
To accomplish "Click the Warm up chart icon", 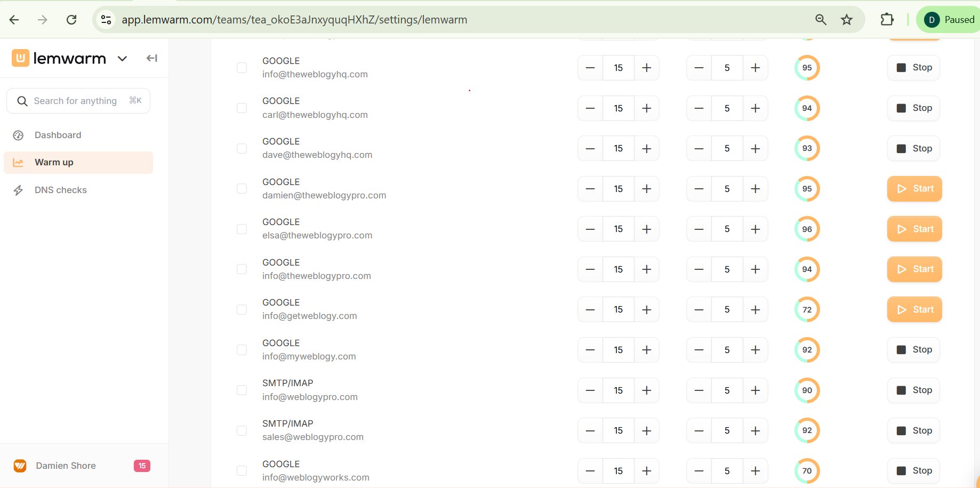I will [x=18, y=163].
